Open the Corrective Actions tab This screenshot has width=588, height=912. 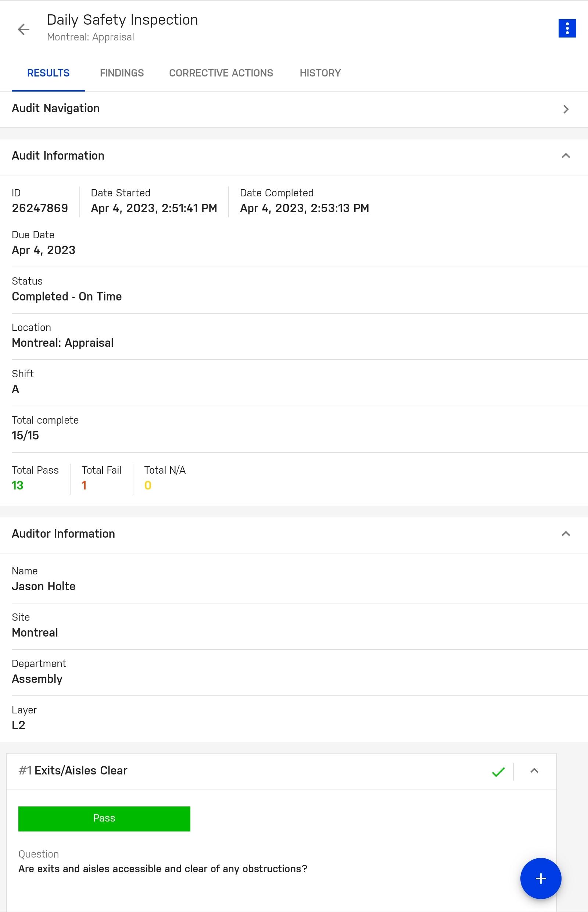point(221,73)
